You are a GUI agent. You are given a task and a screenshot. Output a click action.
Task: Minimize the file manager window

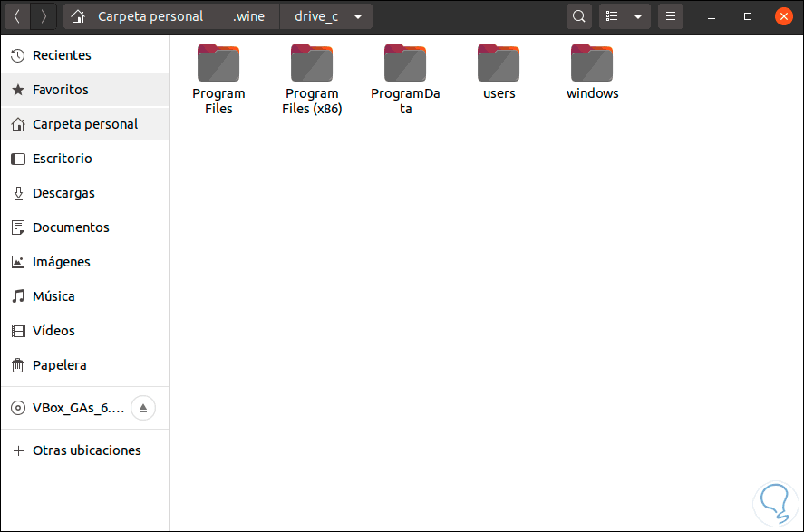coord(712,17)
